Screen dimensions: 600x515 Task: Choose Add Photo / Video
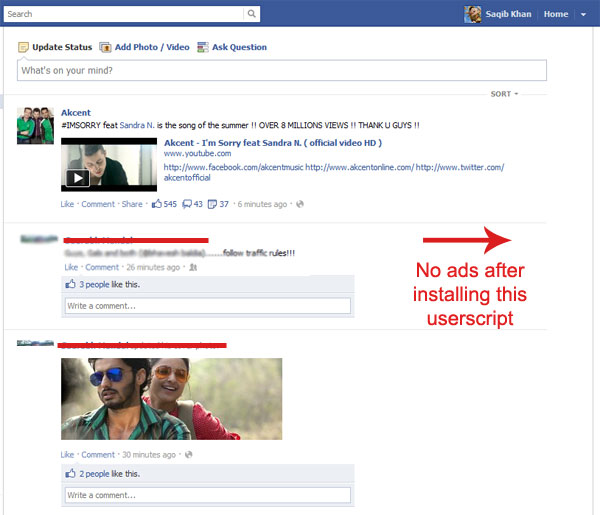(152, 47)
